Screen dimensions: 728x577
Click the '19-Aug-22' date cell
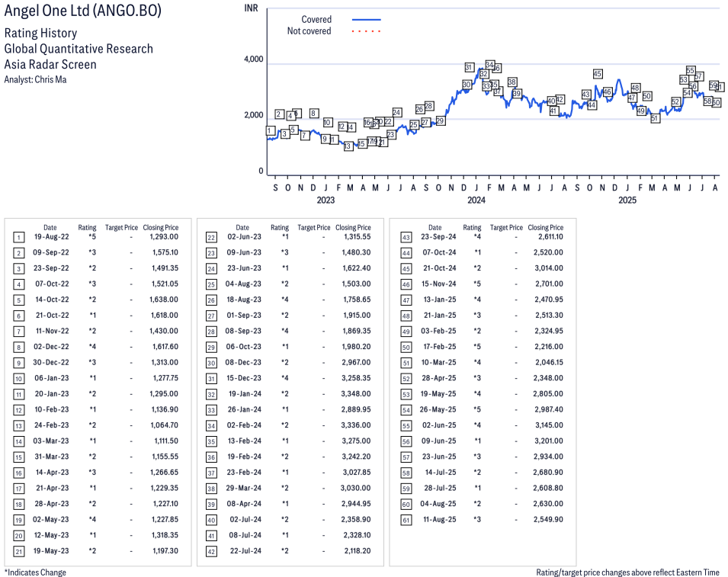(x=52, y=237)
